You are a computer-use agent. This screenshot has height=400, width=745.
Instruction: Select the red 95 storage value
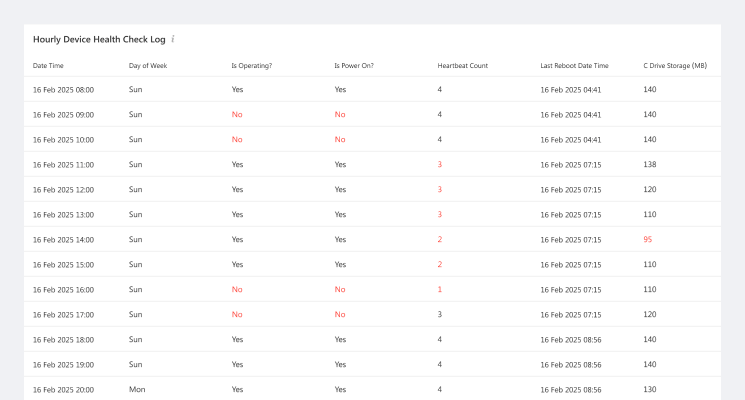pyautogui.click(x=648, y=240)
